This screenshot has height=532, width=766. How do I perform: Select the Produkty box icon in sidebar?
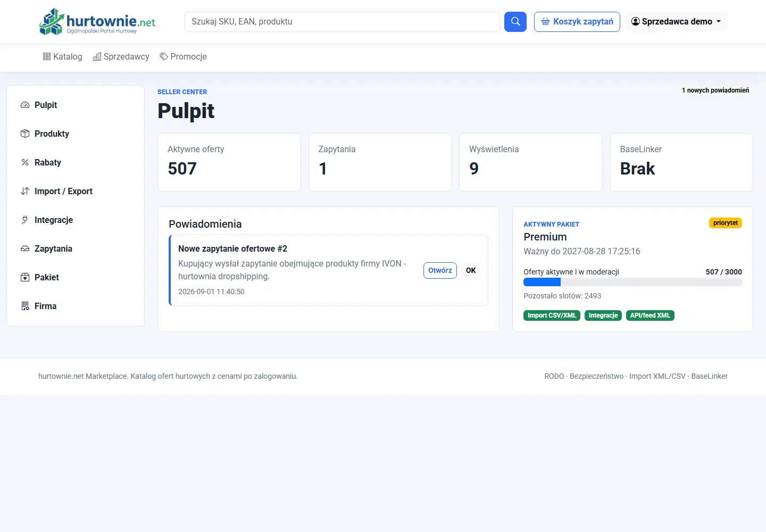point(25,134)
